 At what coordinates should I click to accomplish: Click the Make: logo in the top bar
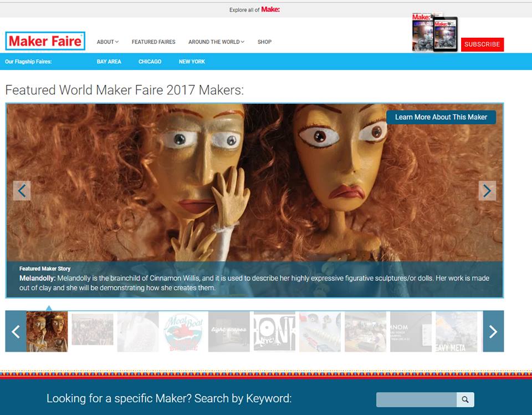(x=270, y=9)
